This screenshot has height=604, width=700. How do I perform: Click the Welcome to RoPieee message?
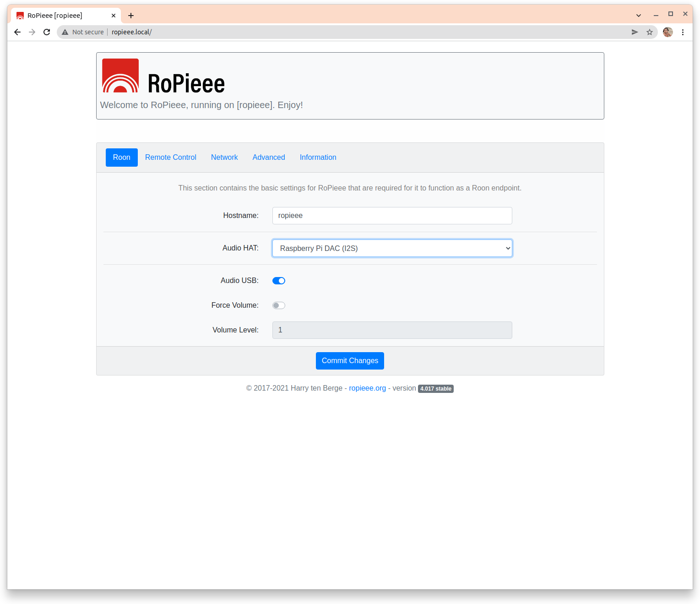click(201, 105)
